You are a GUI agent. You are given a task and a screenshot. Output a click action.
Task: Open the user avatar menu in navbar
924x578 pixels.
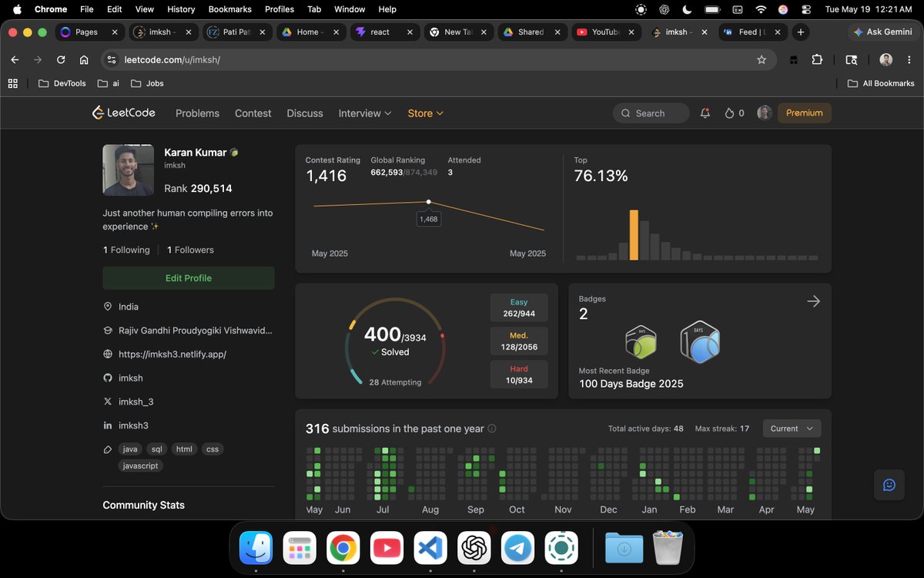pos(764,113)
